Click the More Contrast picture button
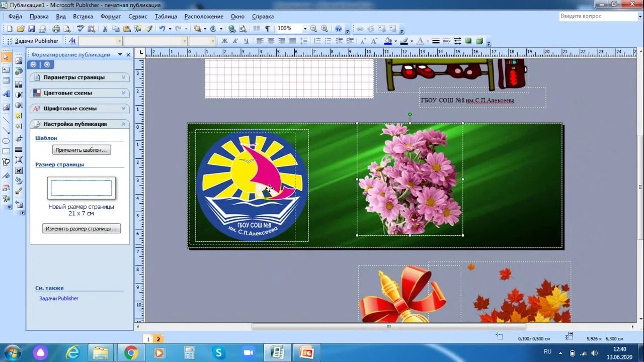The width and height of the screenshot is (644, 362). coord(19,94)
